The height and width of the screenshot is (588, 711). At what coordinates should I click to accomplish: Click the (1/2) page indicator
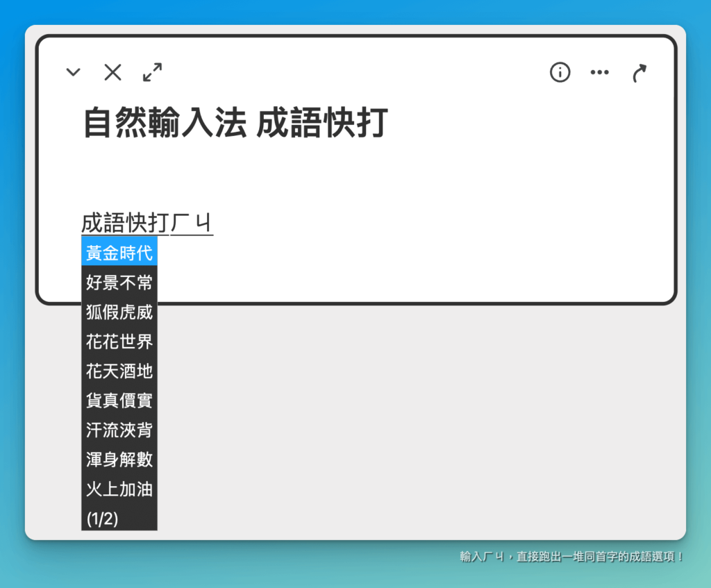pyautogui.click(x=103, y=518)
